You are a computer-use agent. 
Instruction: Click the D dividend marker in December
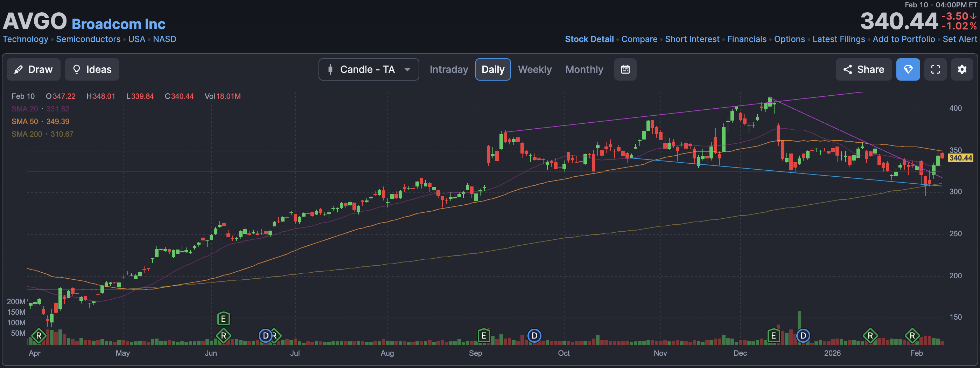pos(803,336)
